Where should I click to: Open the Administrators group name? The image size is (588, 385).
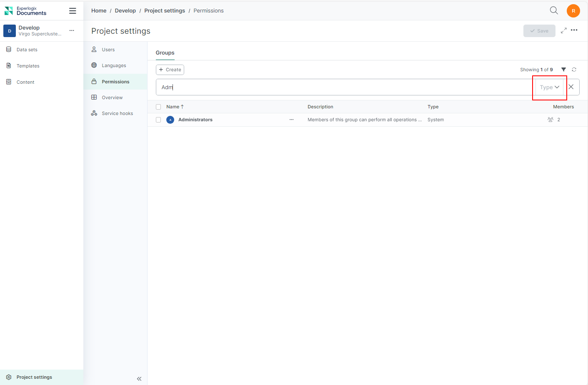pos(195,120)
